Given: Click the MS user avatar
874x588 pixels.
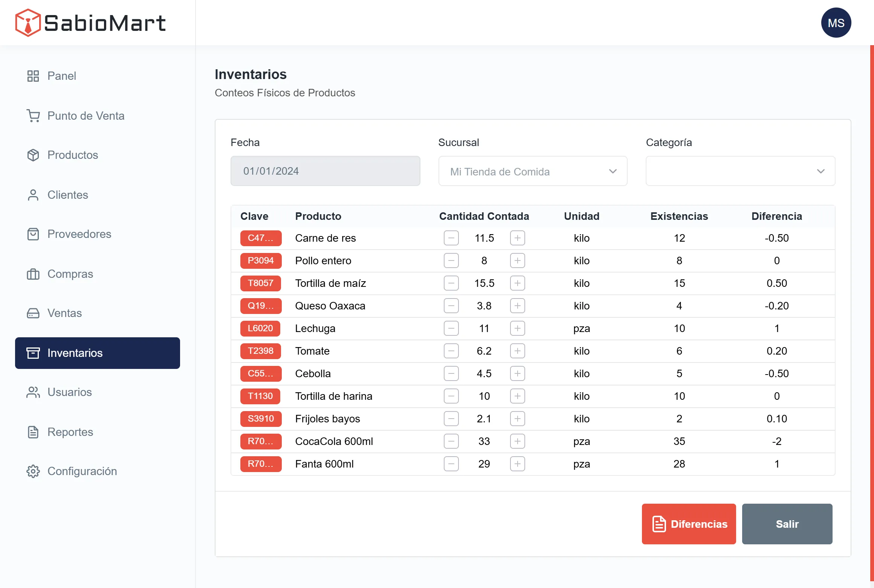Looking at the screenshot, I should tap(836, 23).
